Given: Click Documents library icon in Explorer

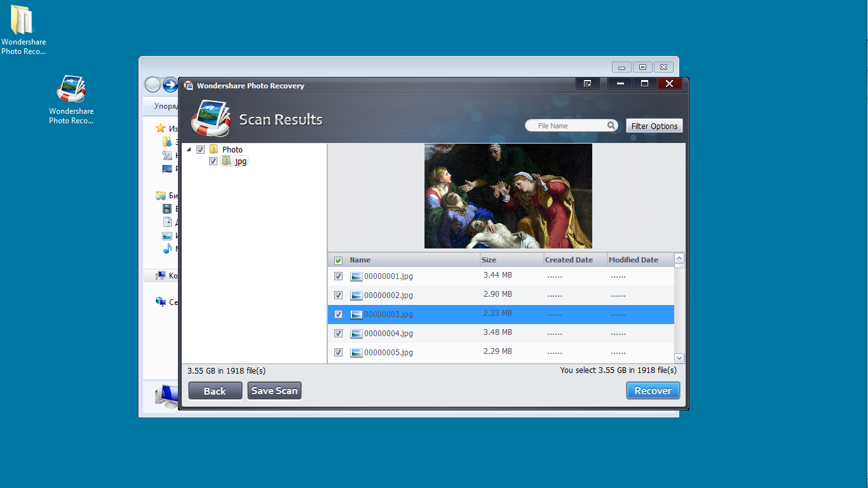Looking at the screenshot, I should [x=167, y=222].
